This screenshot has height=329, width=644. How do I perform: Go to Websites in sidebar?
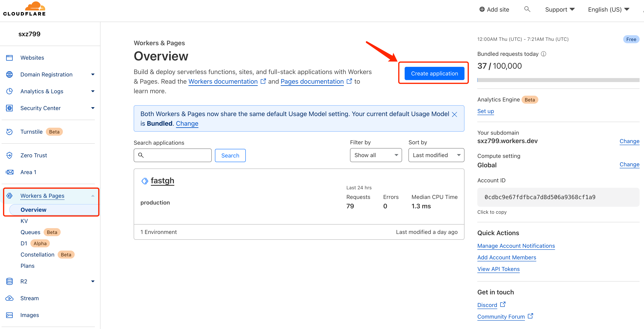[x=32, y=58]
